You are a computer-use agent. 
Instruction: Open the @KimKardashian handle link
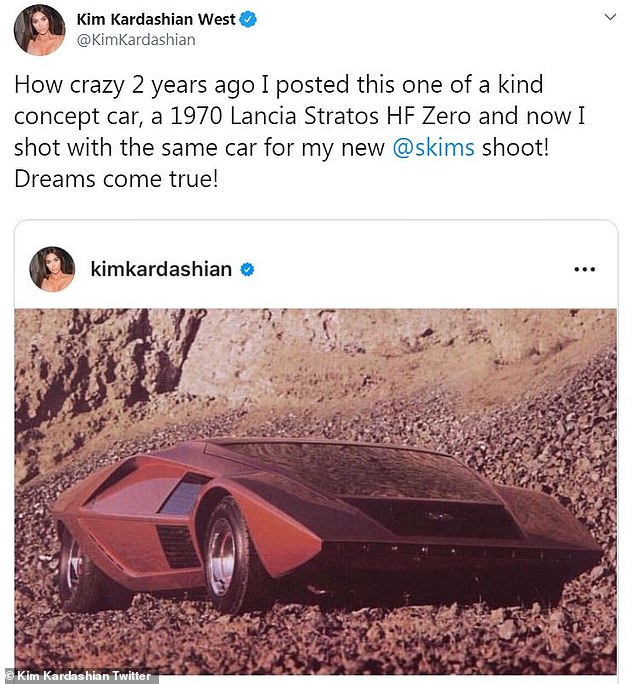pos(136,40)
